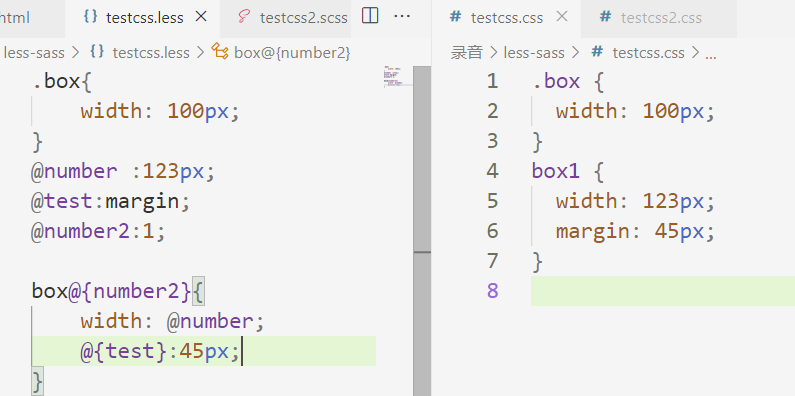This screenshot has width=795, height=396.
Task: Open the editor More Actions menu
Action: point(402,16)
